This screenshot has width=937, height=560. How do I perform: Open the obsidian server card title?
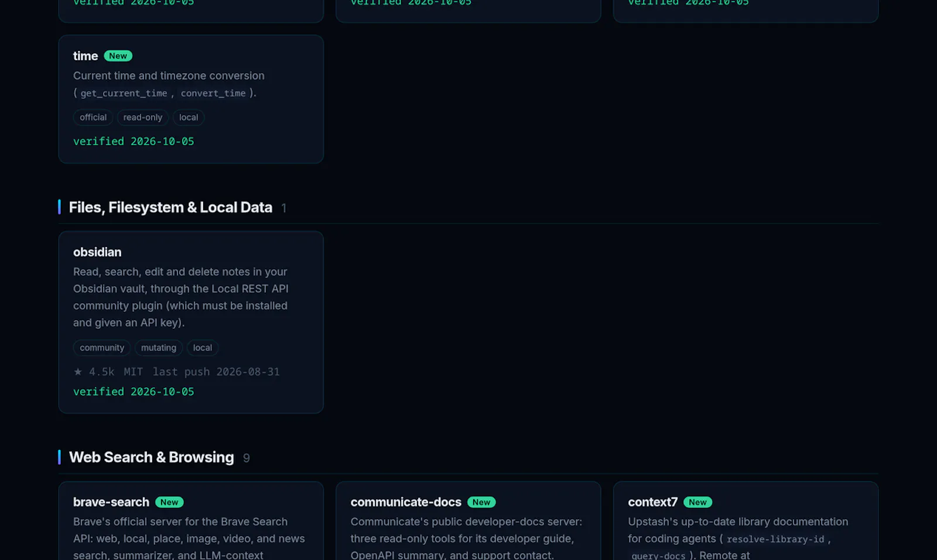[97, 252]
